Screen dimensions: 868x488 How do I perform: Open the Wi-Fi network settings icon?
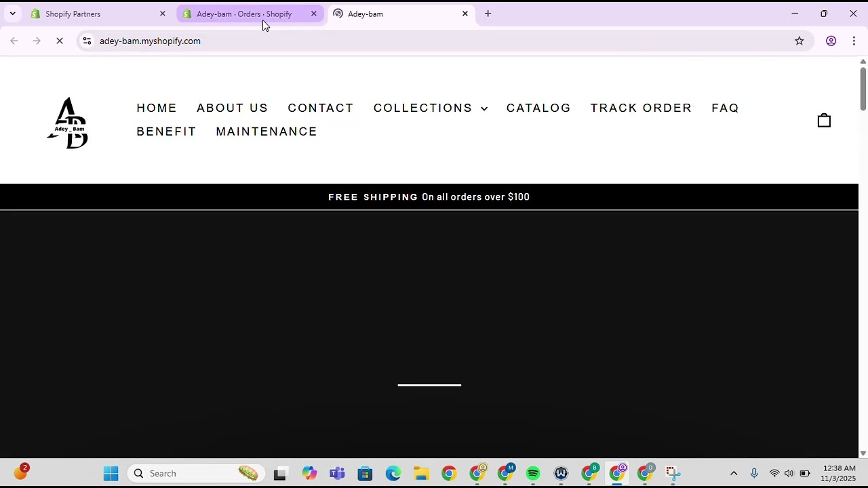(774, 473)
